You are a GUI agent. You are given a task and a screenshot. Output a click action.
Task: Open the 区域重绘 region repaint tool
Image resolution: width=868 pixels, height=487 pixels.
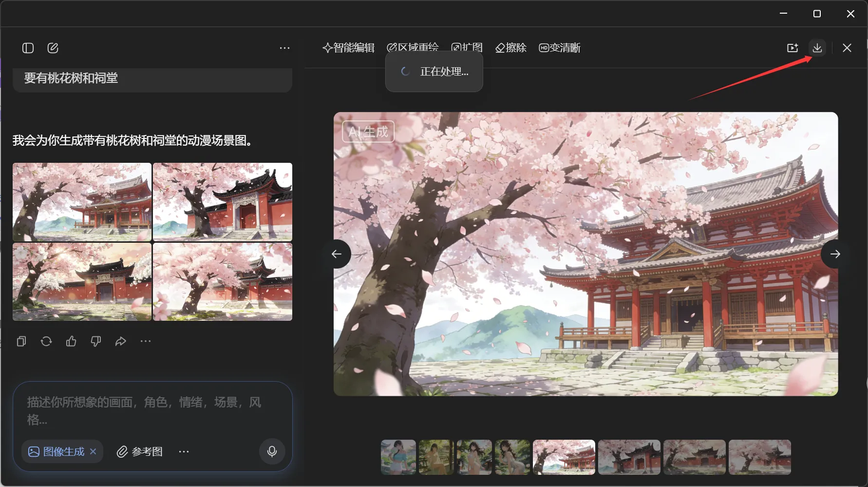point(413,48)
